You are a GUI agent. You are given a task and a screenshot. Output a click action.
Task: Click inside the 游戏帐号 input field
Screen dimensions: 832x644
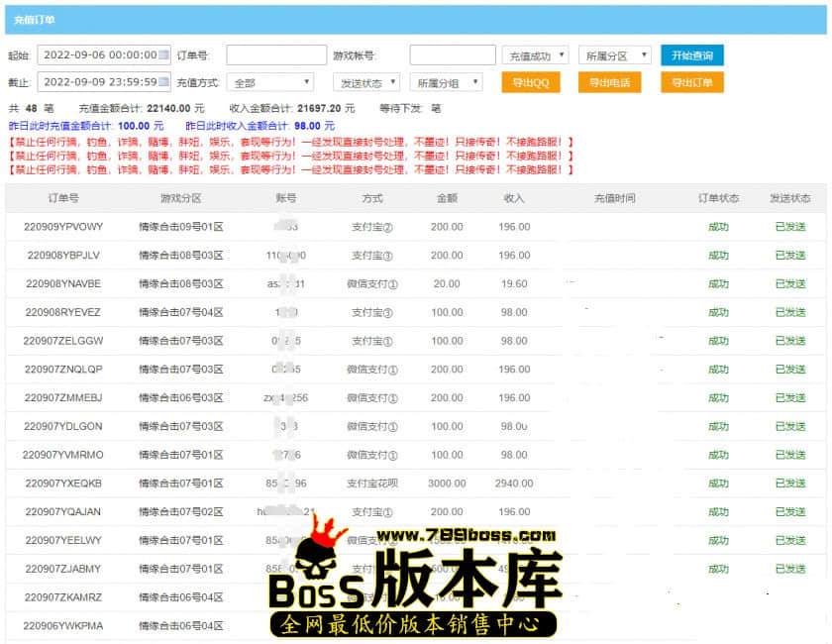pos(453,54)
